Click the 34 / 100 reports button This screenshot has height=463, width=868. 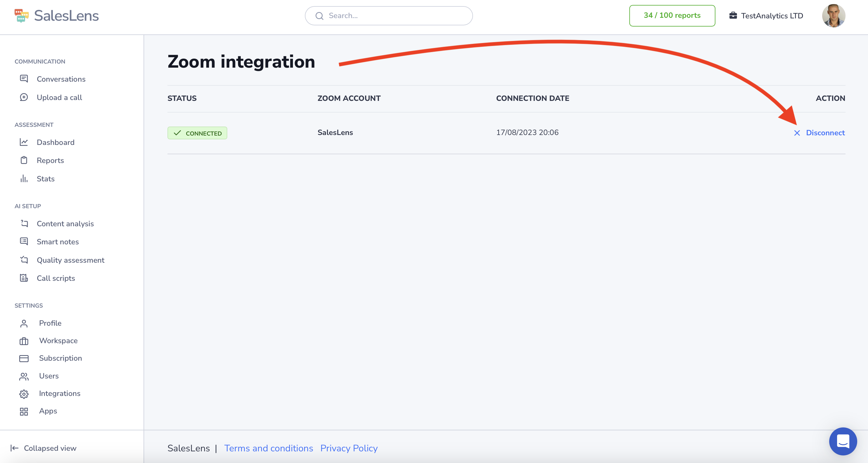(x=672, y=15)
